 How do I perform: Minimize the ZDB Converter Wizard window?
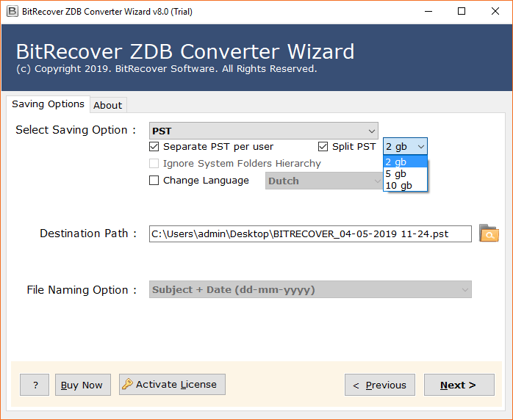point(428,12)
